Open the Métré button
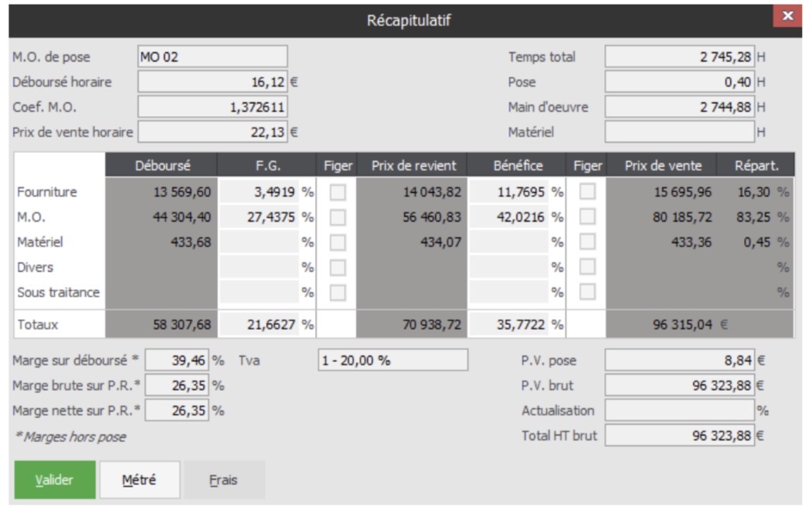 click(140, 480)
